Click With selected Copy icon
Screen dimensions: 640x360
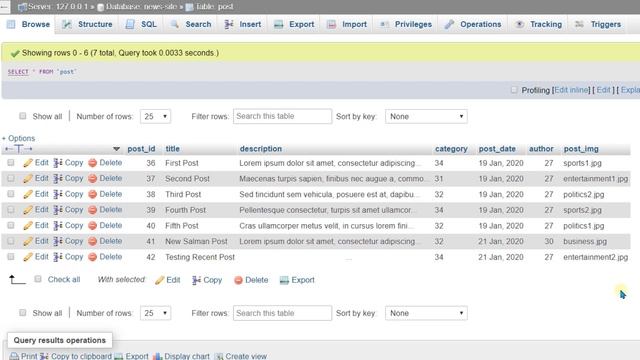point(196,280)
